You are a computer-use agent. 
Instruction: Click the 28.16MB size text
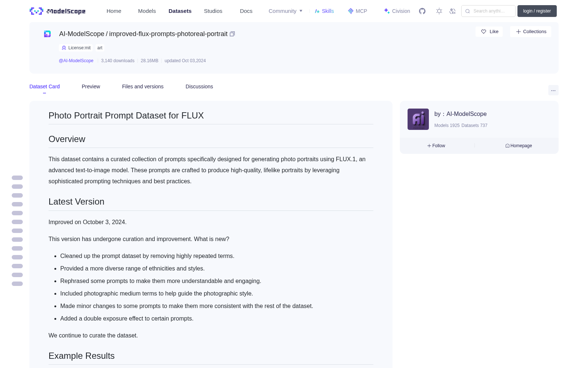click(150, 61)
